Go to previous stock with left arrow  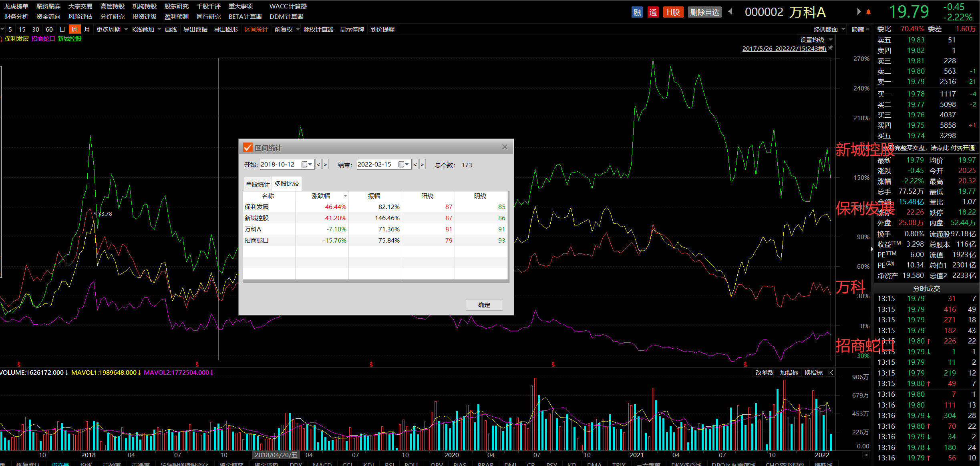click(730, 12)
